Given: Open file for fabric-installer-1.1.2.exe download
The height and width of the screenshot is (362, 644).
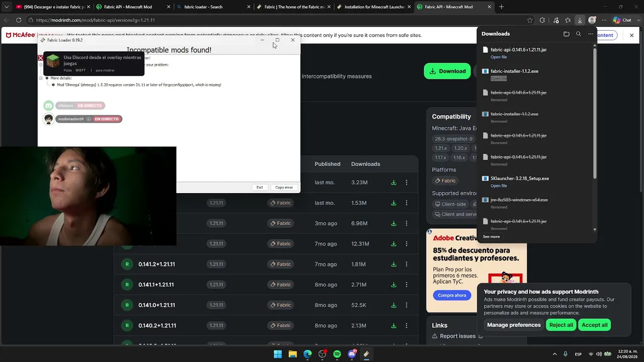Looking at the screenshot, I should click(499, 78).
